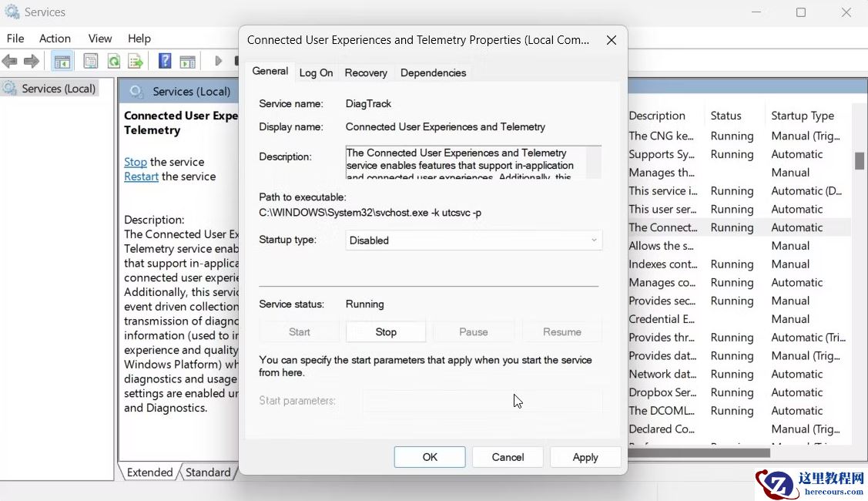Switch to the Dependencies tab
This screenshot has width=868, height=501.
click(x=433, y=72)
